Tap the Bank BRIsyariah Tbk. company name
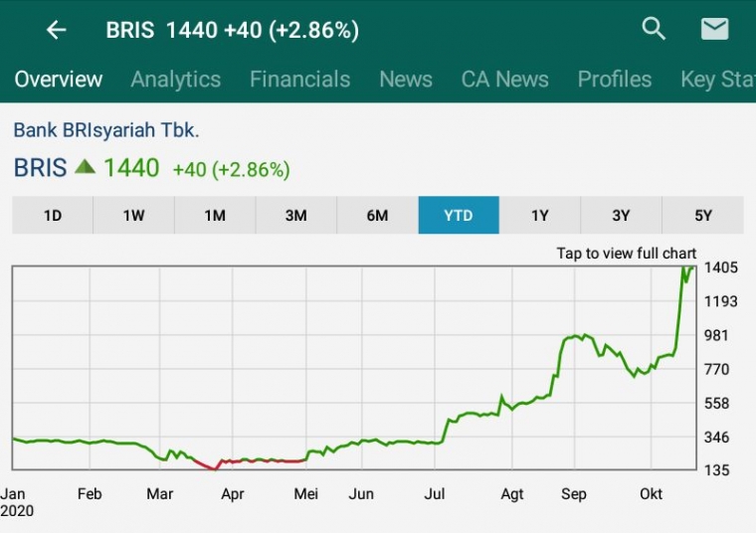This screenshot has height=533, width=756. click(x=106, y=130)
